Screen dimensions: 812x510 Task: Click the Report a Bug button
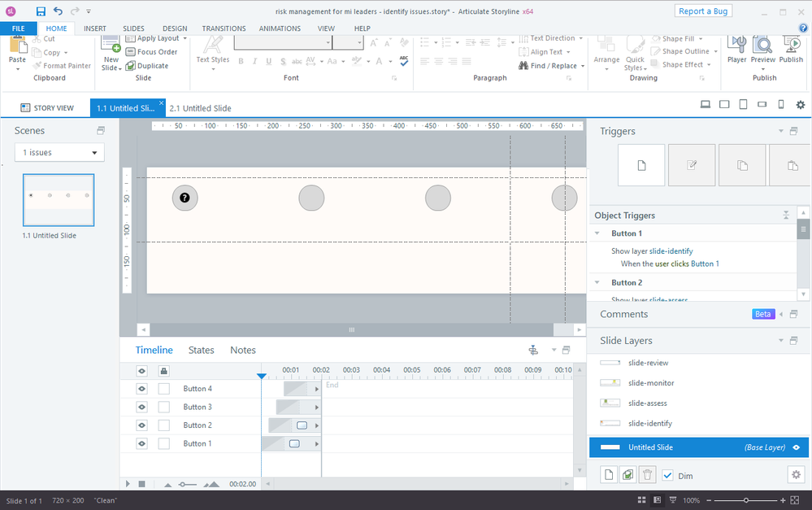[703, 11]
